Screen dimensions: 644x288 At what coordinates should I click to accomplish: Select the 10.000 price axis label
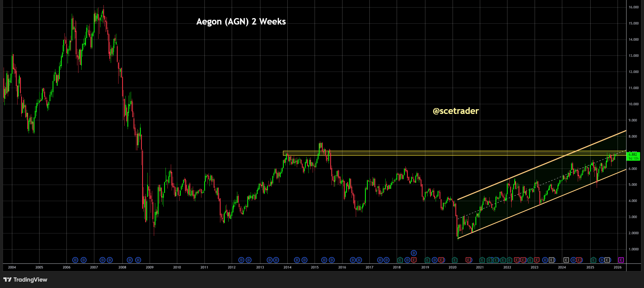pyautogui.click(x=634, y=104)
